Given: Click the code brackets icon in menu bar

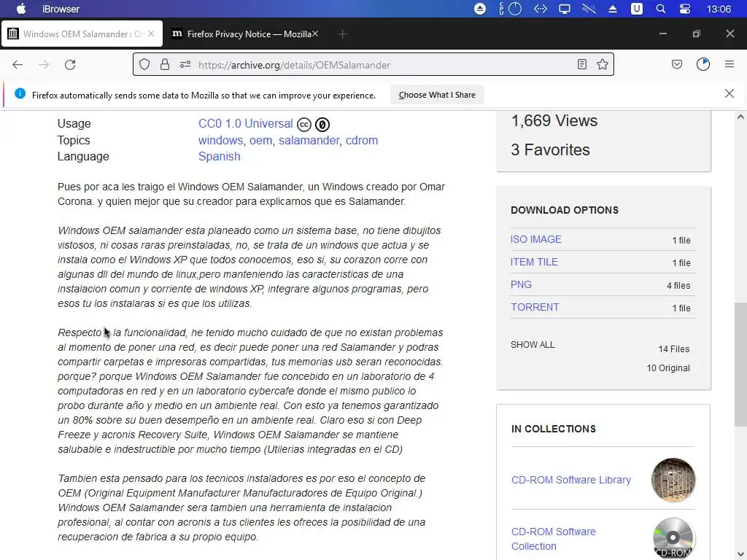Looking at the screenshot, I should point(541,9).
